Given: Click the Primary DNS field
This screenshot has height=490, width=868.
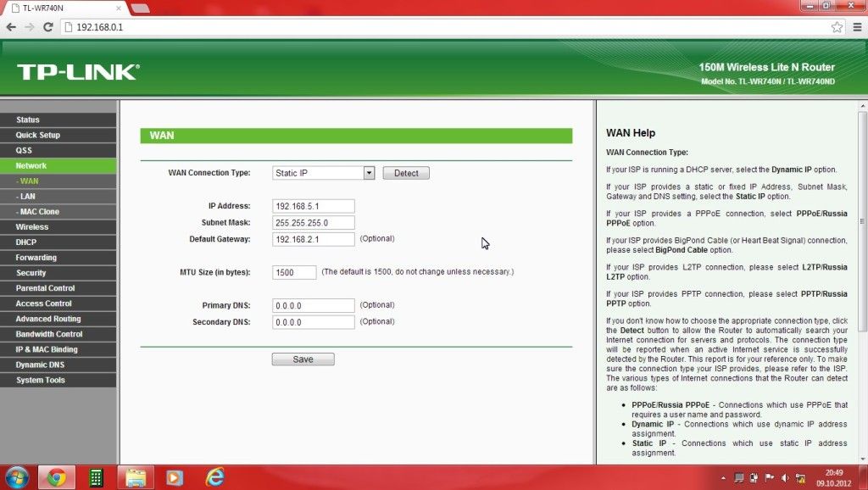Looking at the screenshot, I should tap(314, 306).
